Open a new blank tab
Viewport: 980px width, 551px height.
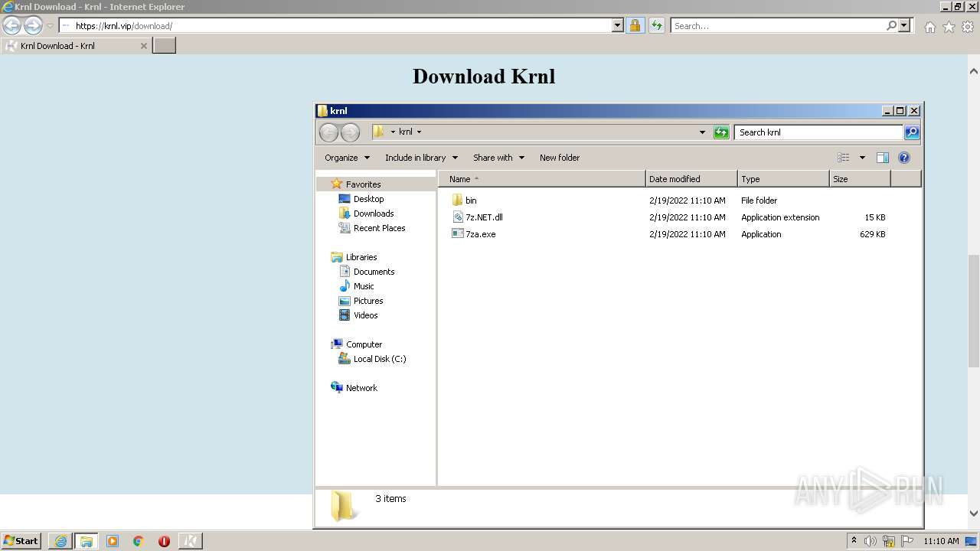(165, 45)
